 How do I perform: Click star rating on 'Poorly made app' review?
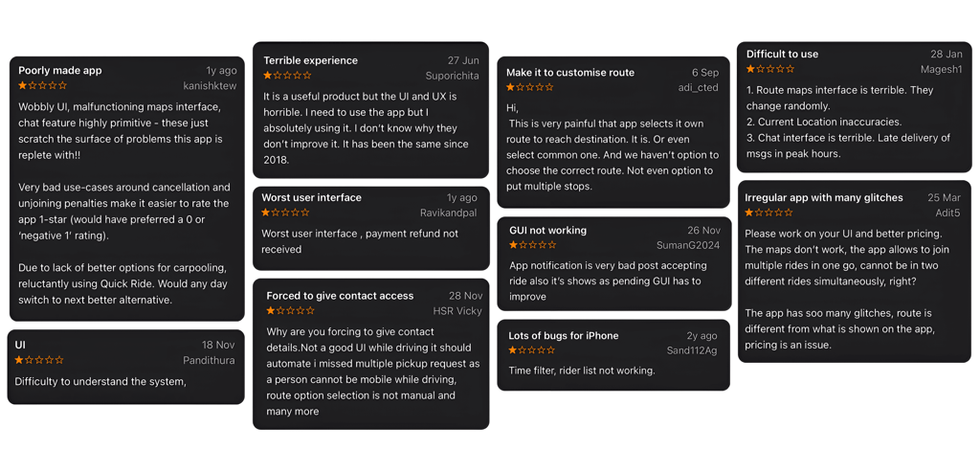[x=42, y=85]
